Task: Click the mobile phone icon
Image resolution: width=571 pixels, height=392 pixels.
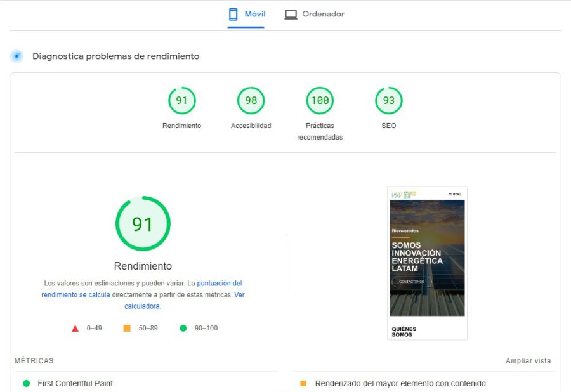Action: [233, 14]
